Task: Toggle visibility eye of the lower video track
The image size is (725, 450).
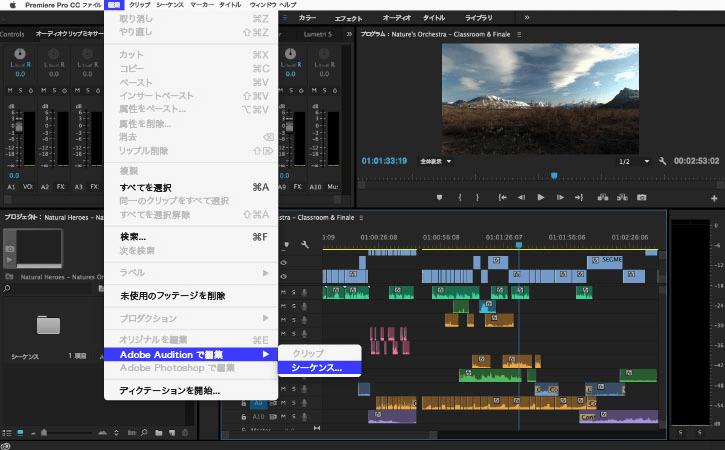Action: pos(284,277)
